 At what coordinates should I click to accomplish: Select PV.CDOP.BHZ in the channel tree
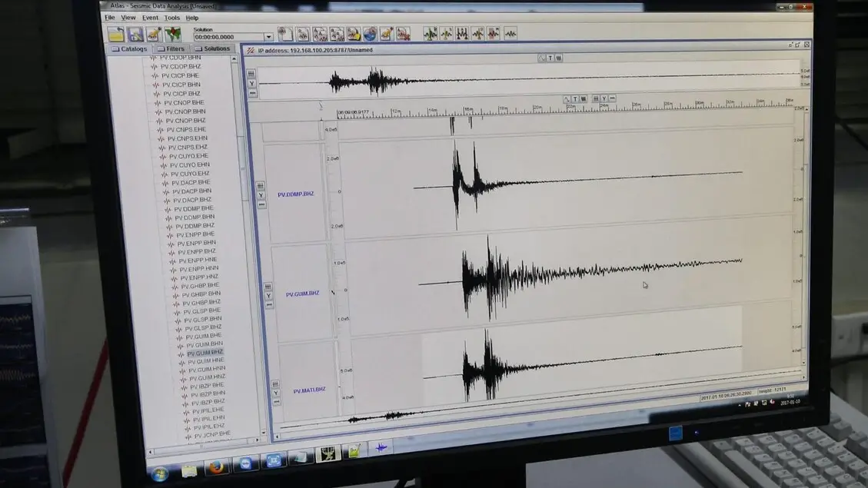click(181, 66)
